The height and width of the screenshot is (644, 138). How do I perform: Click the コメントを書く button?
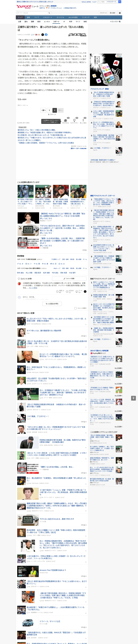pos(69,279)
